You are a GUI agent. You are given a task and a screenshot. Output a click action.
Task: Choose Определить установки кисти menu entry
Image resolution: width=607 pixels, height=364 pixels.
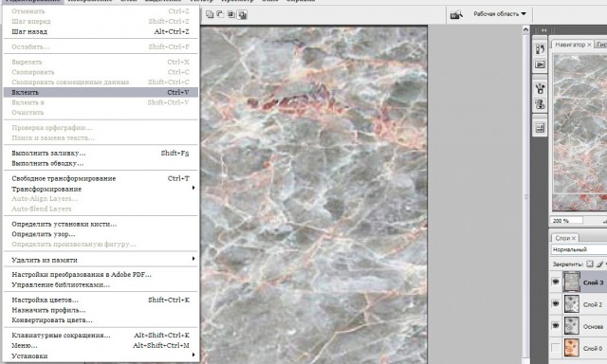tap(101, 224)
